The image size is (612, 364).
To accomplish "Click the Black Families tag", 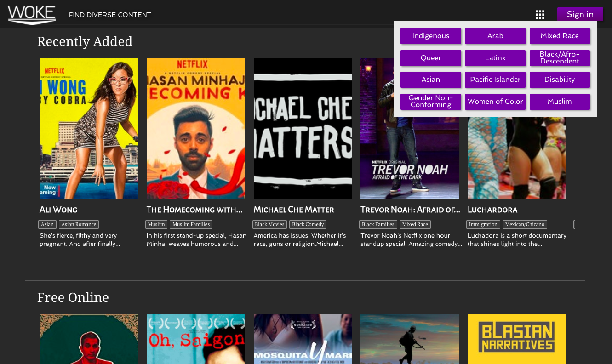I will (x=378, y=225).
